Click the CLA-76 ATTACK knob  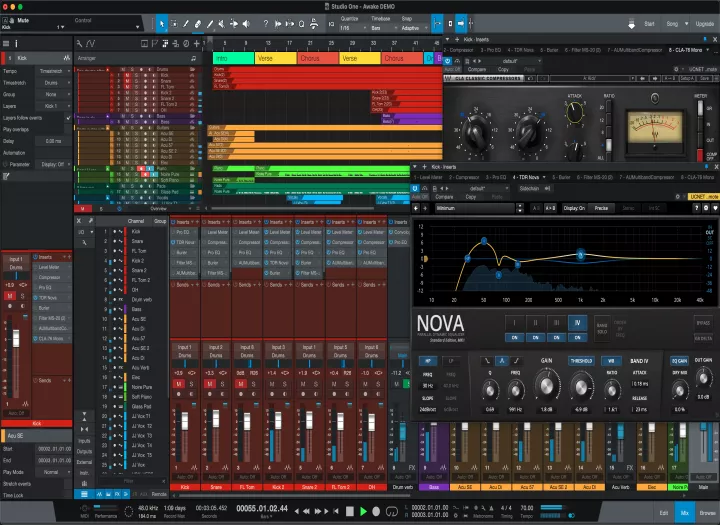point(574,112)
